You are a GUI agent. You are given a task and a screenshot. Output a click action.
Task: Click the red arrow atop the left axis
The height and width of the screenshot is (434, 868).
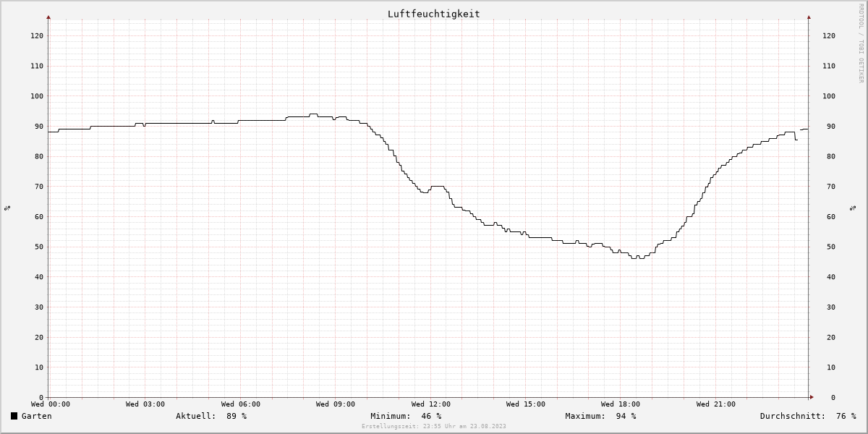tap(48, 17)
